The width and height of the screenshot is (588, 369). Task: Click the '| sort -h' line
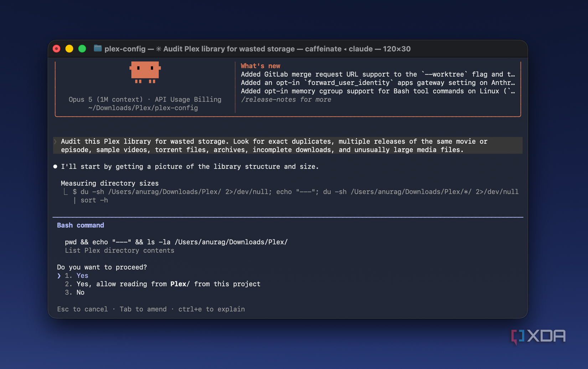pyautogui.click(x=90, y=200)
